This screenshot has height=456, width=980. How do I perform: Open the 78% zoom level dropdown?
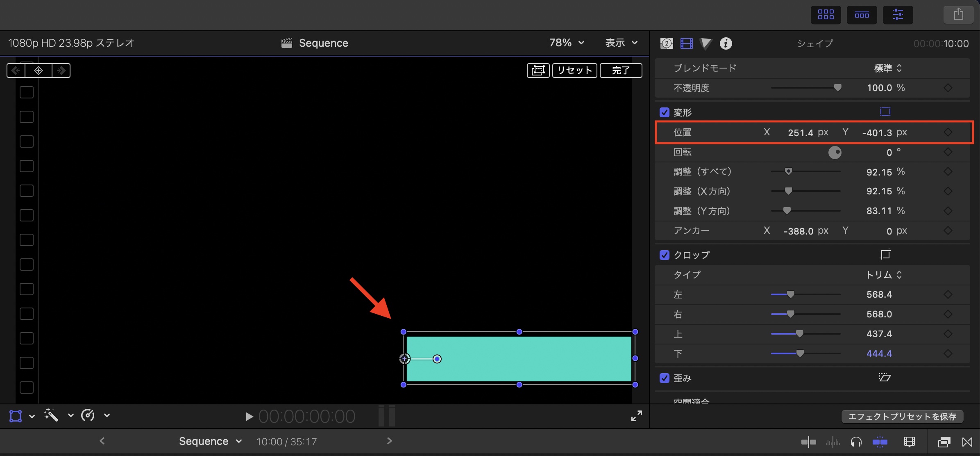[567, 43]
